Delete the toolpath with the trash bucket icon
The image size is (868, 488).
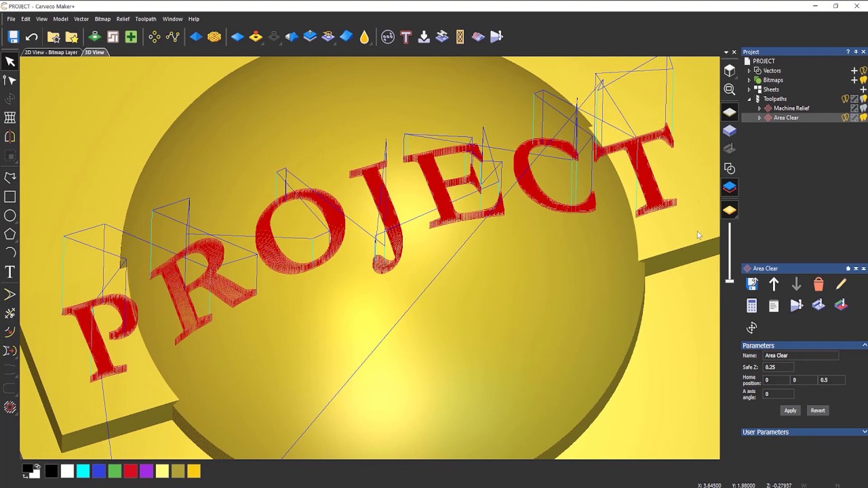818,284
